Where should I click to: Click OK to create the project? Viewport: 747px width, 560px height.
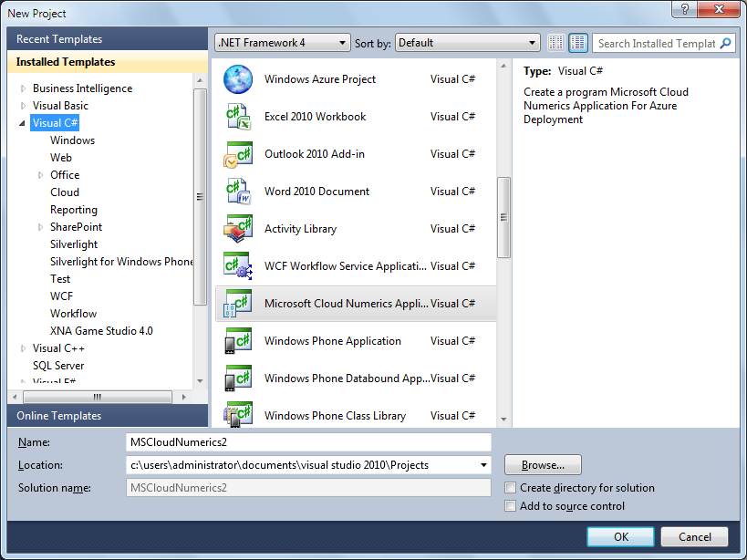(x=620, y=537)
